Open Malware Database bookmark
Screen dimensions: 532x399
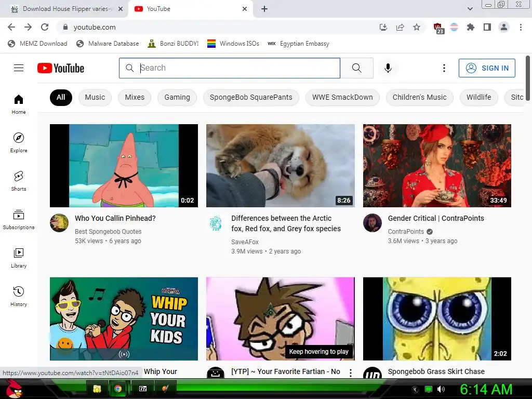click(108, 44)
